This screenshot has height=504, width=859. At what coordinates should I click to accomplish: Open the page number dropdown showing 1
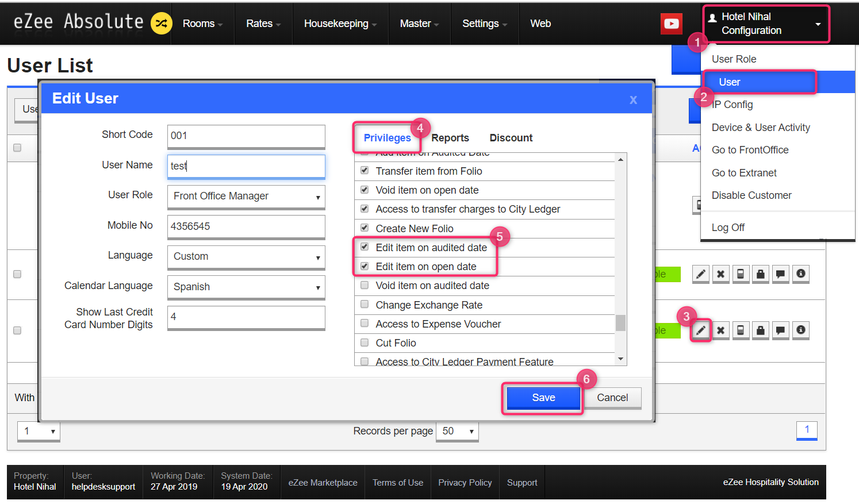tap(39, 431)
